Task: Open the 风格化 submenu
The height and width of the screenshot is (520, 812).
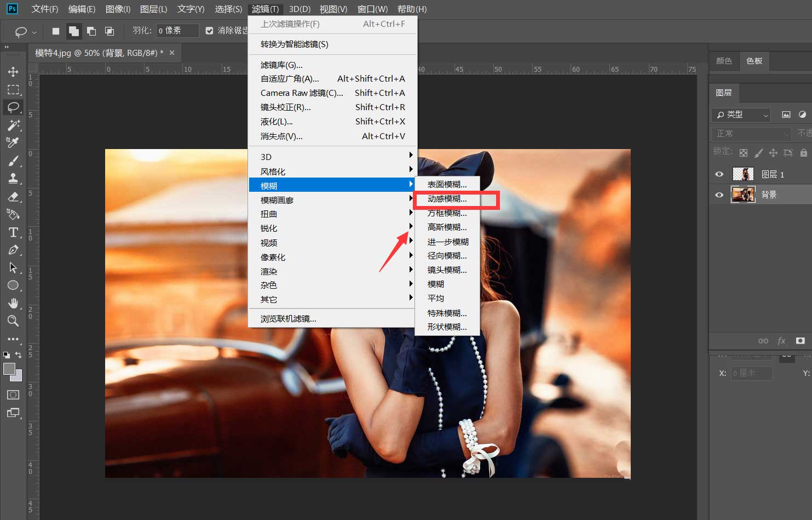Action: (x=333, y=172)
